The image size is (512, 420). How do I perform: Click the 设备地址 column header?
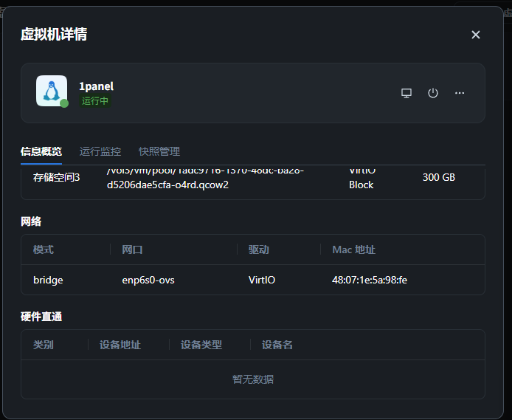[120, 345]
